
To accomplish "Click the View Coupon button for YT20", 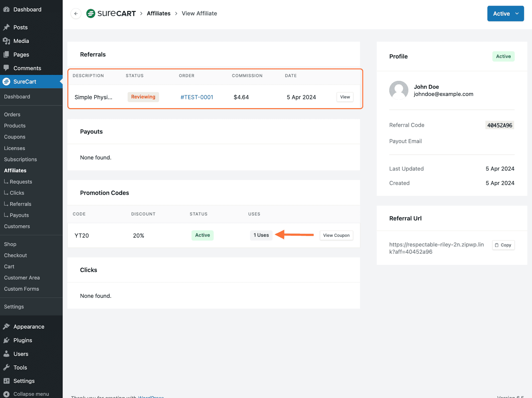I will coord(336,235).
